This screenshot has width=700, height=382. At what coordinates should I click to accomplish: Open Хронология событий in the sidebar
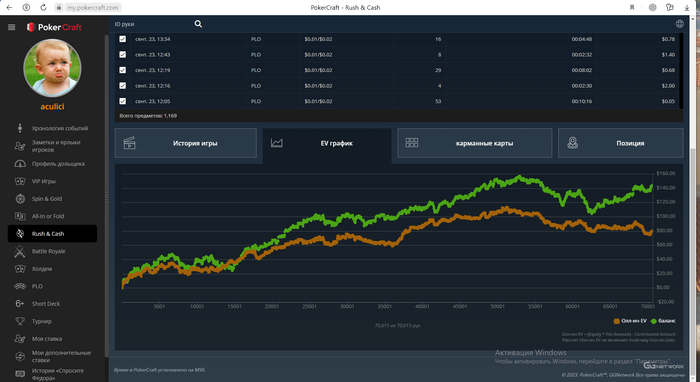(60, 129)
